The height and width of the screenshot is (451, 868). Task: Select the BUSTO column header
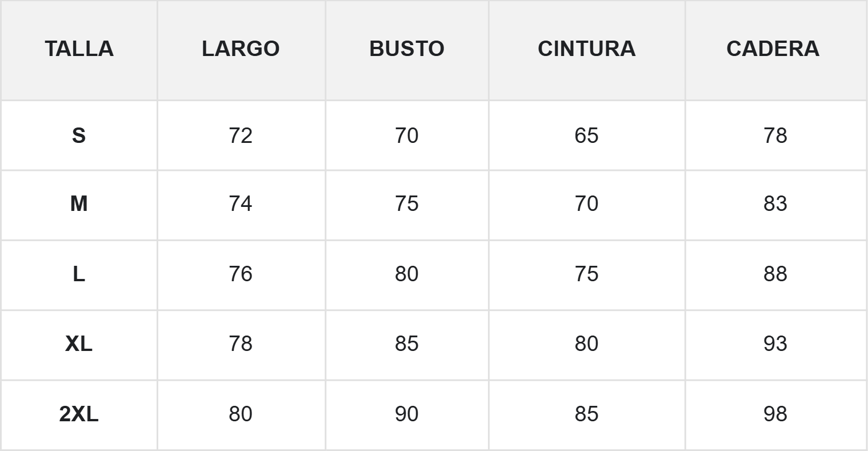(406, 49)
